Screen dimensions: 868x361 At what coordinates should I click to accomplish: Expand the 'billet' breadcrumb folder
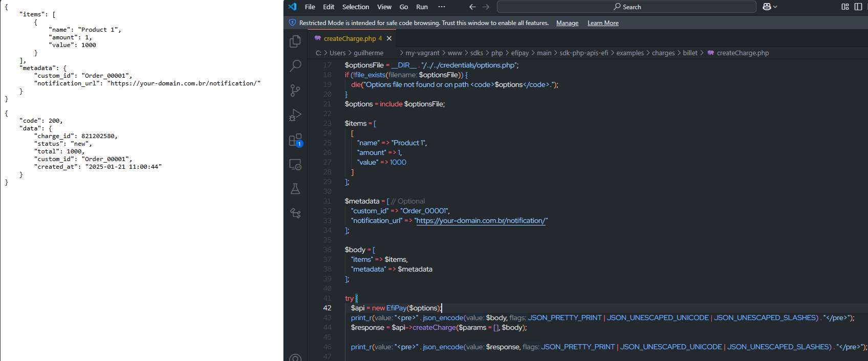(x=690, y=53)
